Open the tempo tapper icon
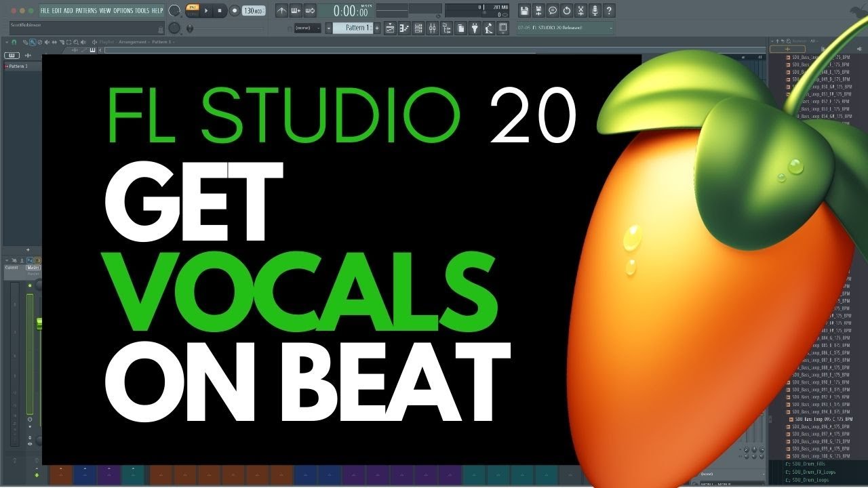The height and width of the screenshot is (488, 868). [x=489, y=28]
